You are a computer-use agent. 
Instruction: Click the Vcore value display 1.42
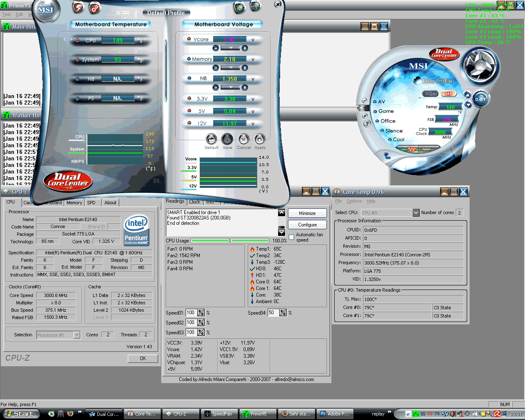[230, 40]
